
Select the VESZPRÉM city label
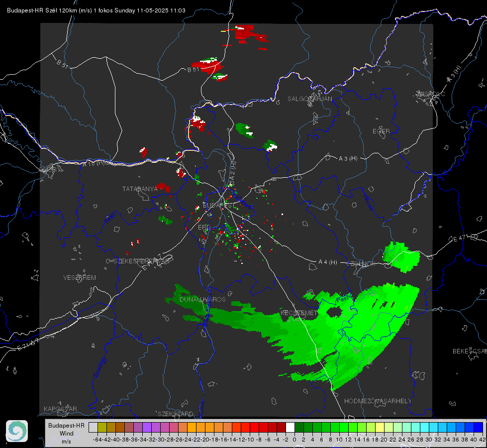point(80,278)
